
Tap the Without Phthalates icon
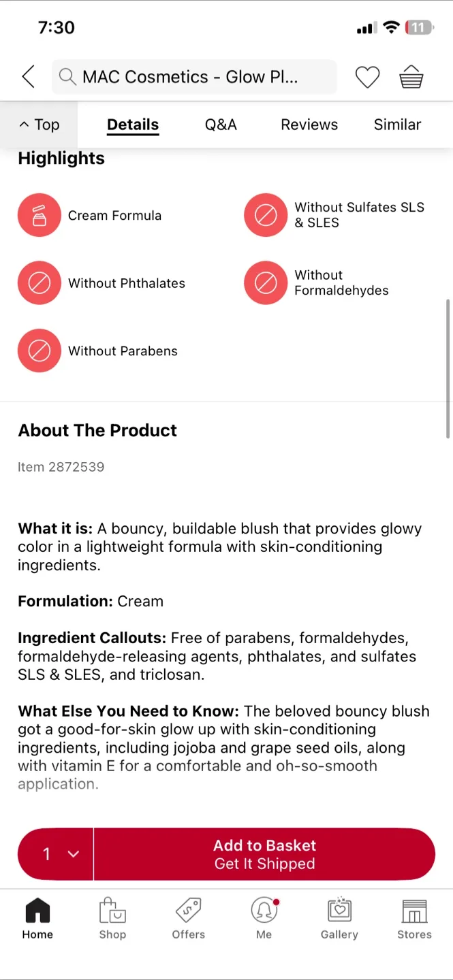40,283
